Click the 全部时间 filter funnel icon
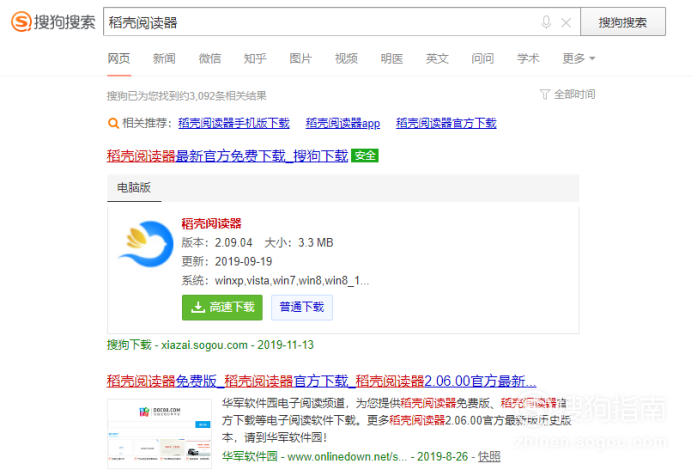The width and height of the screenshot is (691, 476). click(x=545, y=94)
